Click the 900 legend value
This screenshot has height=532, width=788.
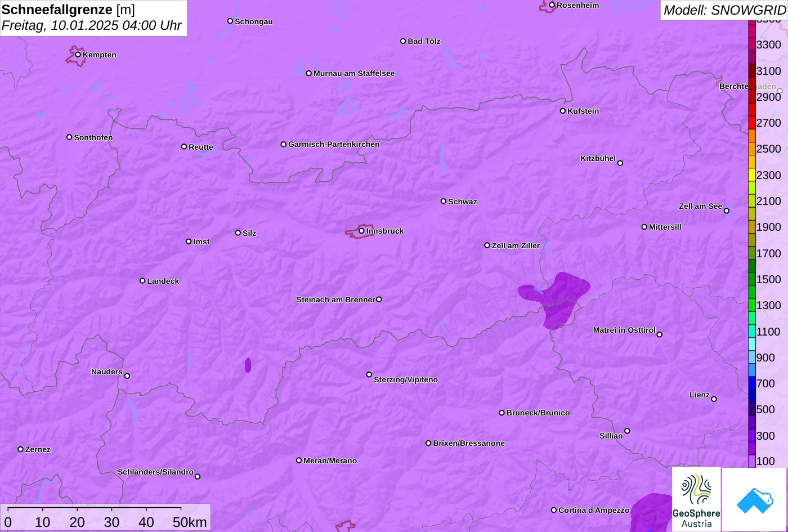click(765, 357)
